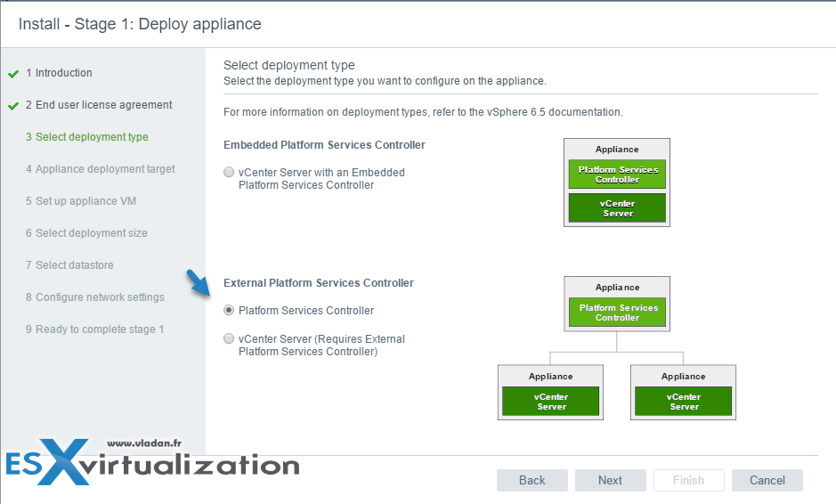Click 'Embedded Platform Services Controller' heading

coord(324,145)
